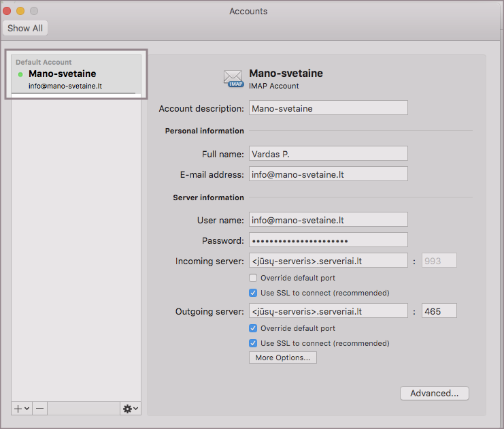Click the add account plus icon
The width and height of the screenshot is (504, 429).
[x=18, y=408]
